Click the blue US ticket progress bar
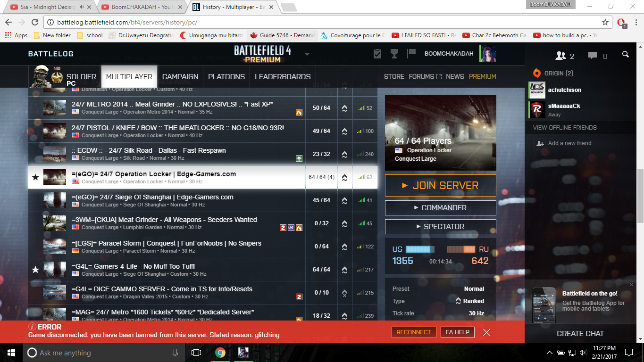Image resolution: width=644 pixels, height=362 pixels. coord(420,249)
